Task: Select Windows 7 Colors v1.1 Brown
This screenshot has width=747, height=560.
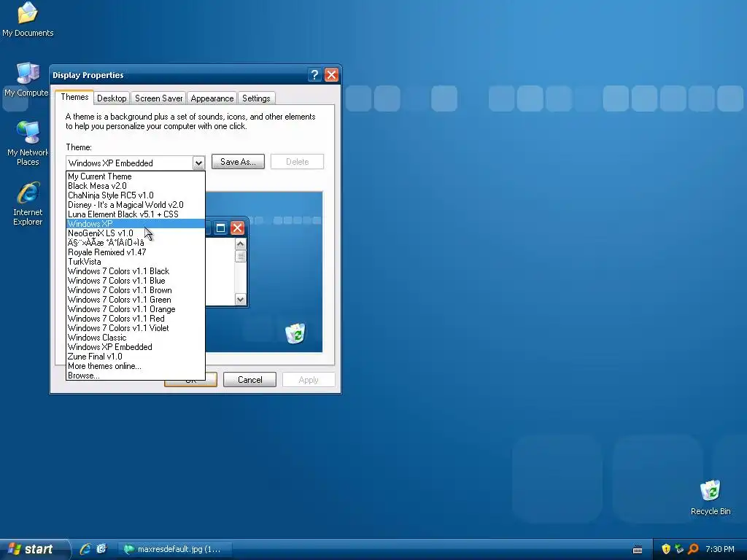Action: pos(136,290)
